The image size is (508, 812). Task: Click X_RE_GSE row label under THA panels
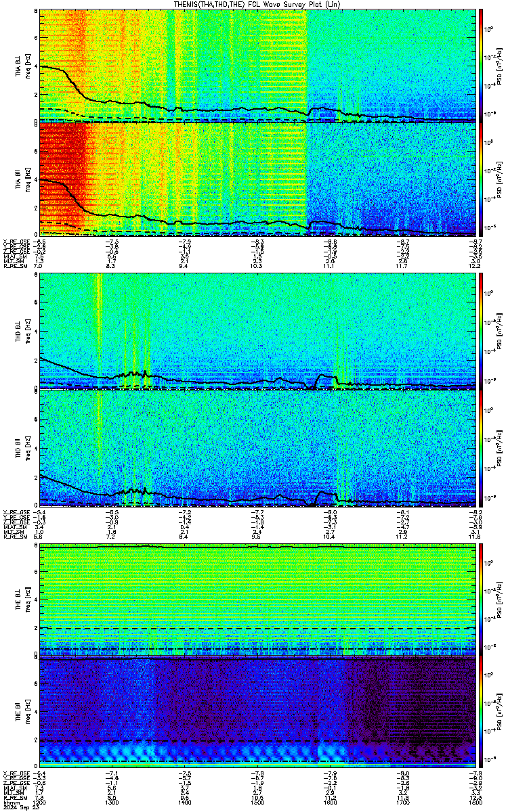tap(16, 242)
